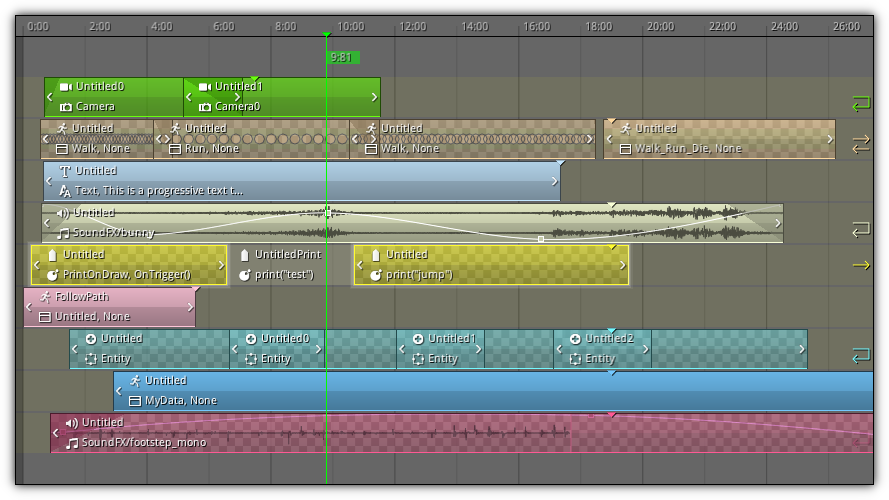Click the right handle arrow of the SoundFX/bunny clip
Image resolution: width=889 pixels, height=500 pixels.
coord(778,223)
